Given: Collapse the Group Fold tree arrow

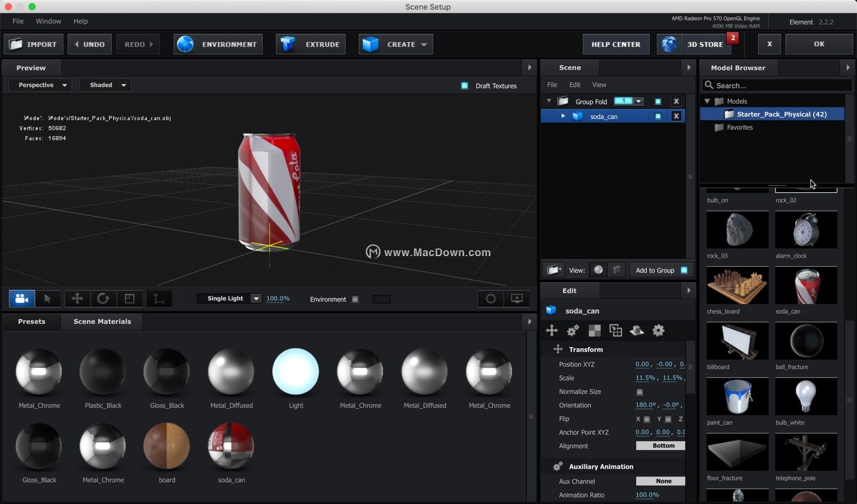Looking at the screenshot, I should 549,101.
